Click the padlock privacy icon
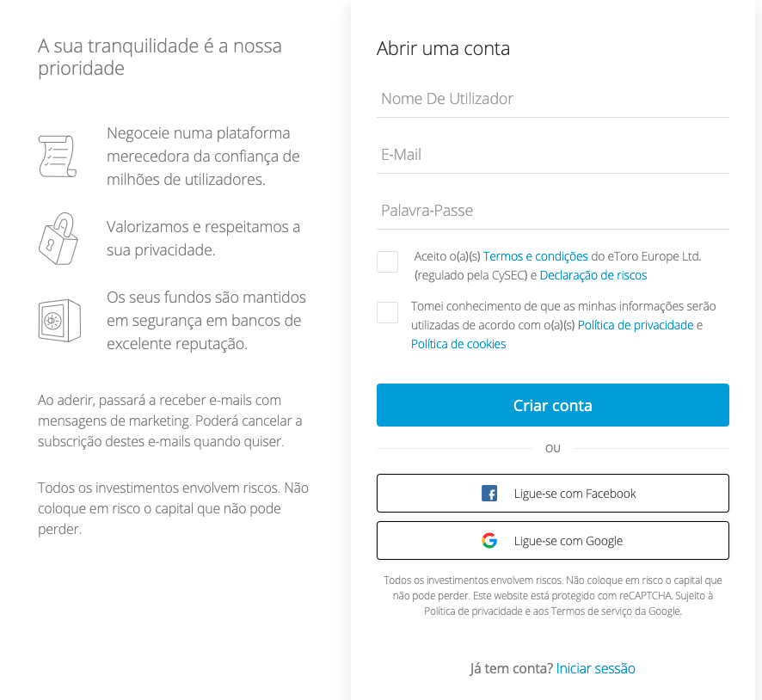Screen dimensions: 762x700 (x=58, y=238)
